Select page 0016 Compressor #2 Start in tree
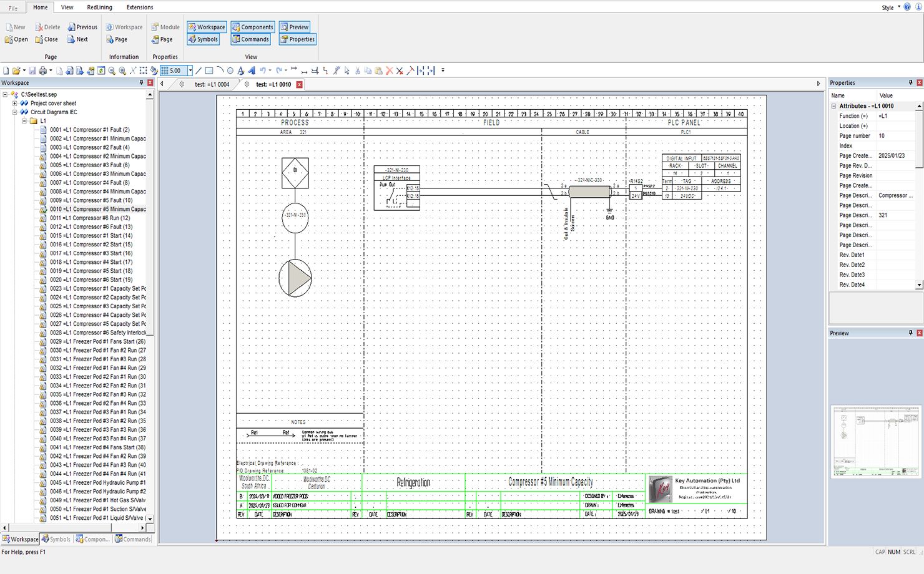This screenshot has height=574, width=924. tap(91, 245)
